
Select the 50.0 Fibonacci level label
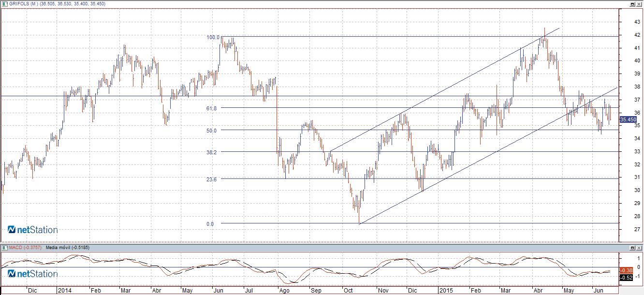coord(211,130)
